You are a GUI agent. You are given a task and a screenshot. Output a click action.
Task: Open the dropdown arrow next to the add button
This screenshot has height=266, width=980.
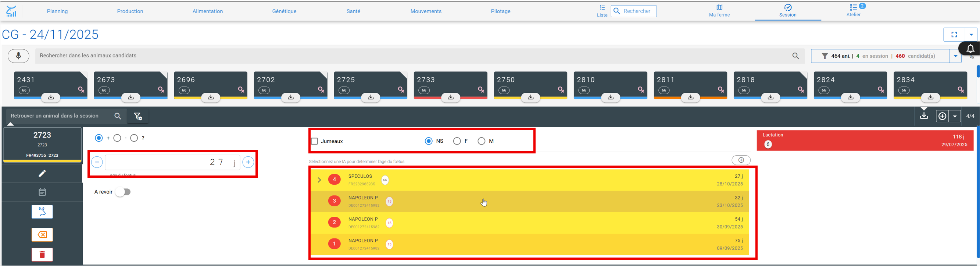tap(955, 116)
